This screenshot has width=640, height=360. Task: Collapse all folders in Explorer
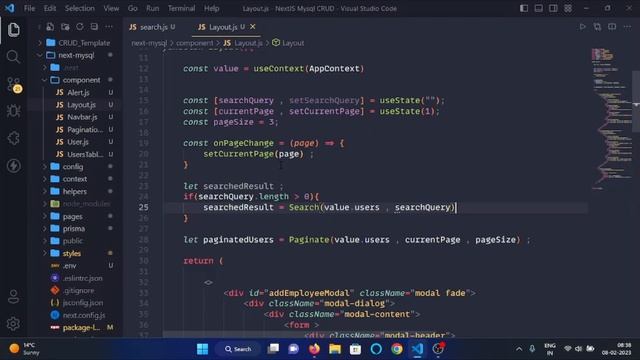pyautogui.click(x=94, y=27)
